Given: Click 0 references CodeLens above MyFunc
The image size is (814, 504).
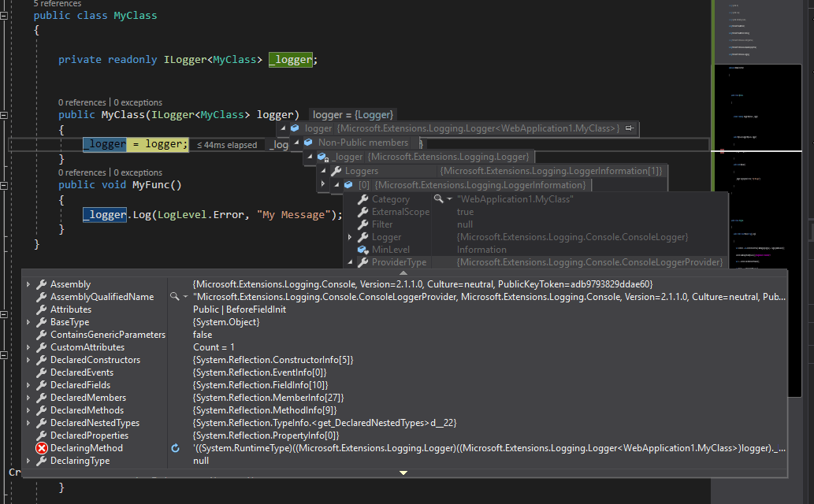Looking at the screenshot, I should pyautogui.click(x=81, y=172).
